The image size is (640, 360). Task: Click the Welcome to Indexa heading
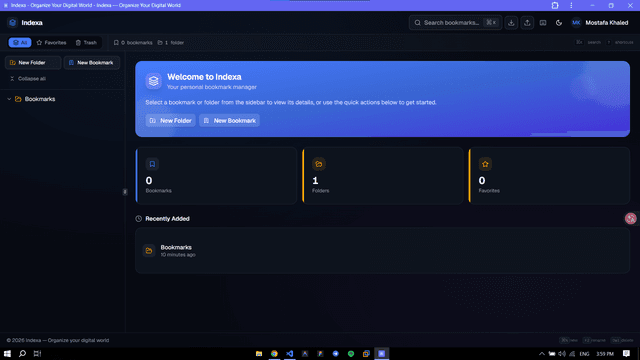tap(204, 77)
